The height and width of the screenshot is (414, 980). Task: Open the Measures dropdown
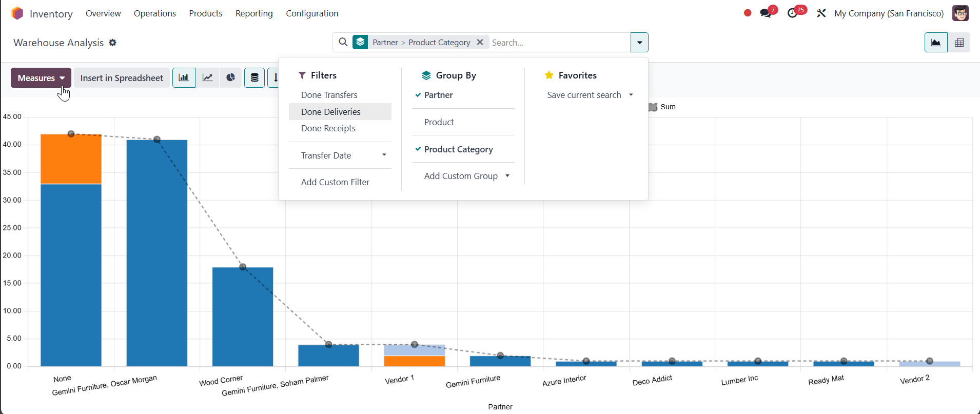tap(41, 77)
